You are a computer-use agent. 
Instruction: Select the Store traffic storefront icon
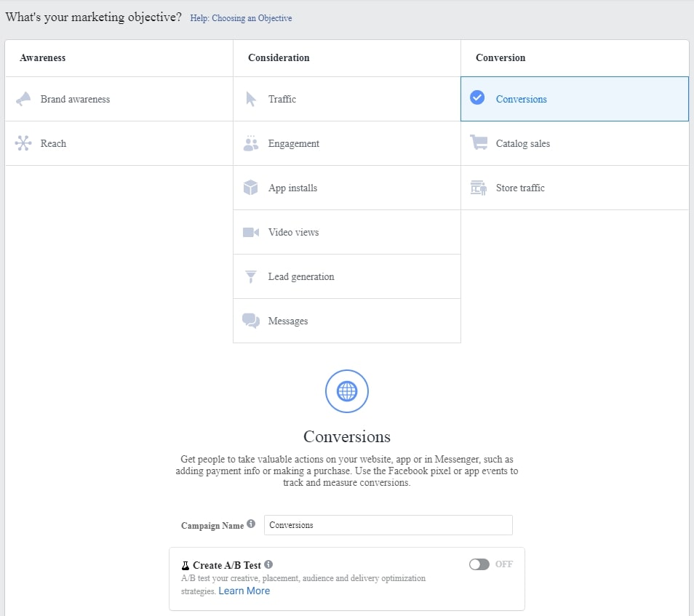[x=479, y=188]
